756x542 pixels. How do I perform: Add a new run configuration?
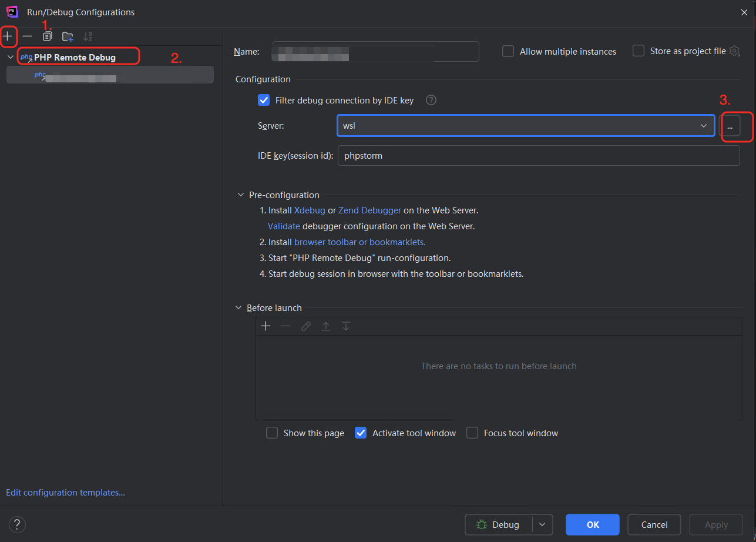coord(8,36)
